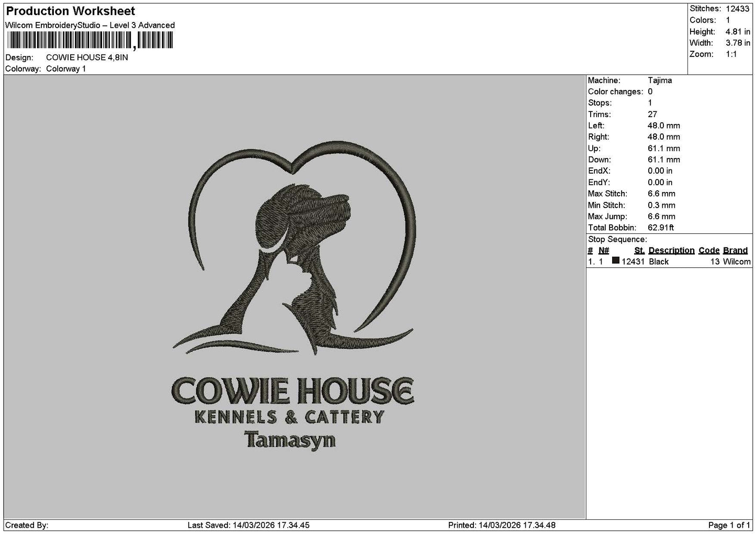Click the 'Brand' column header
This screenshot has height=534, width=756.
click(735, 251)
